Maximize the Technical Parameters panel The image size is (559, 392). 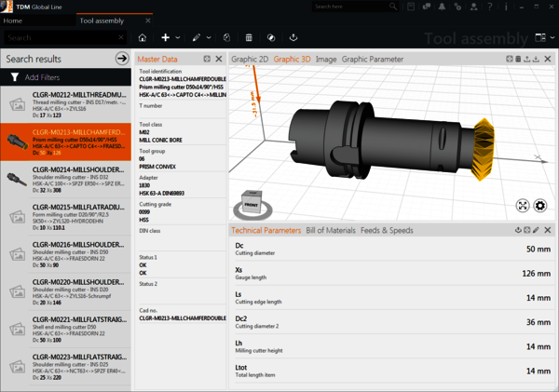coord(527,230)
